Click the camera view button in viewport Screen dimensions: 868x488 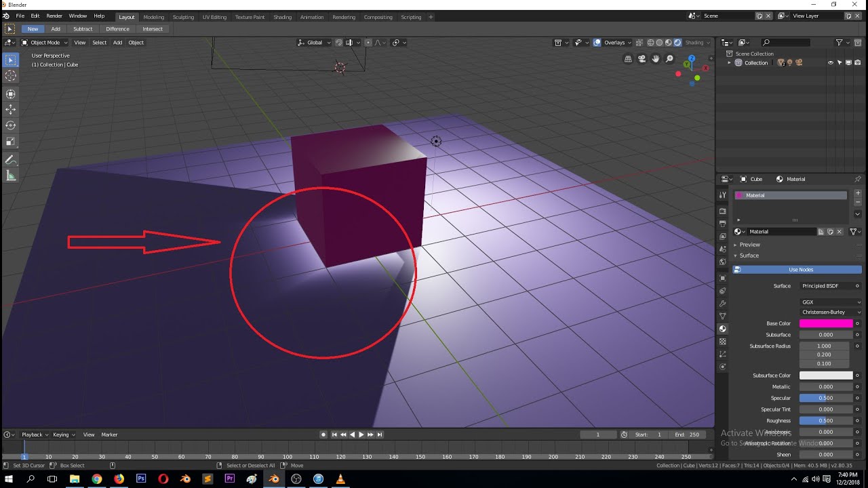click(x=642, y=59)
